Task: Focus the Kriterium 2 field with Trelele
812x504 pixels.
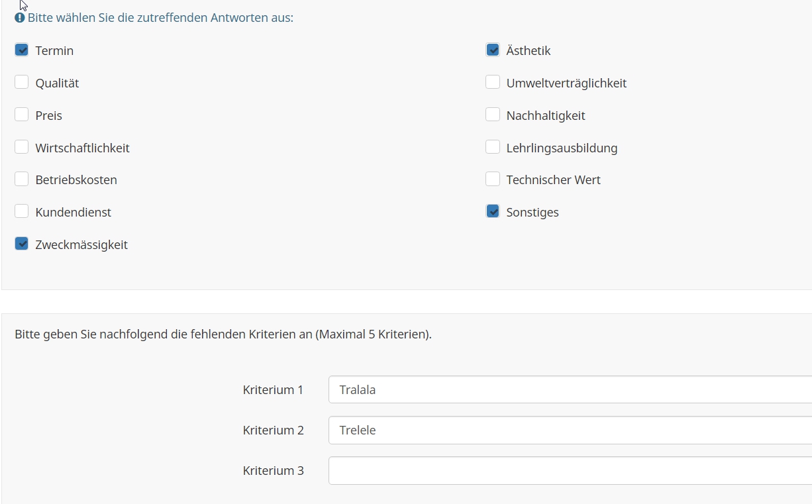Action: [570, 430]
